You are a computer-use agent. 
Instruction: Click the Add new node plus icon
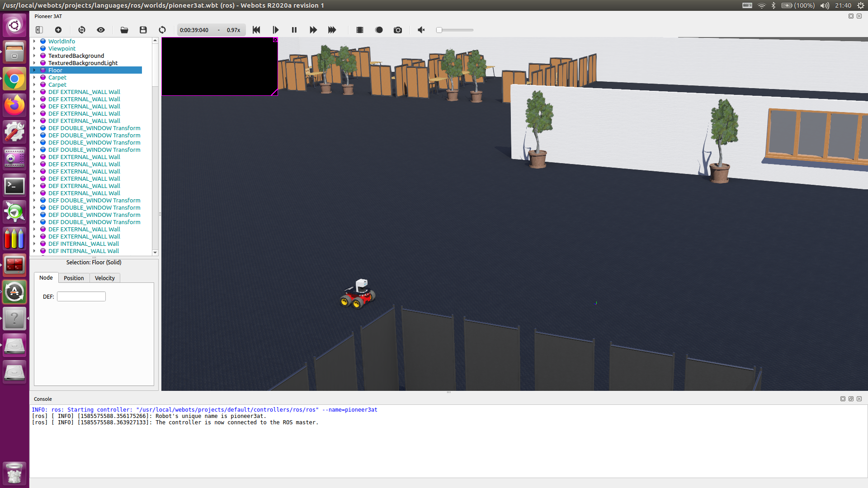(58, 30)
